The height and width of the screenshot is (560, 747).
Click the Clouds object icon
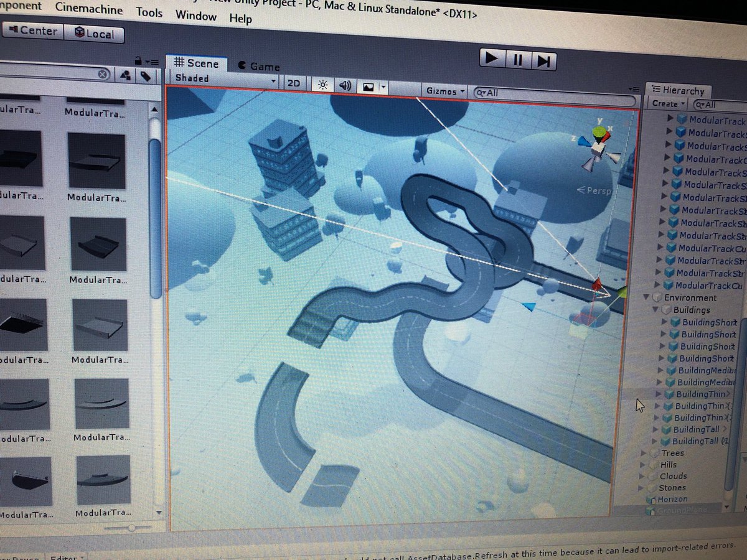click(x=653, y=477)
